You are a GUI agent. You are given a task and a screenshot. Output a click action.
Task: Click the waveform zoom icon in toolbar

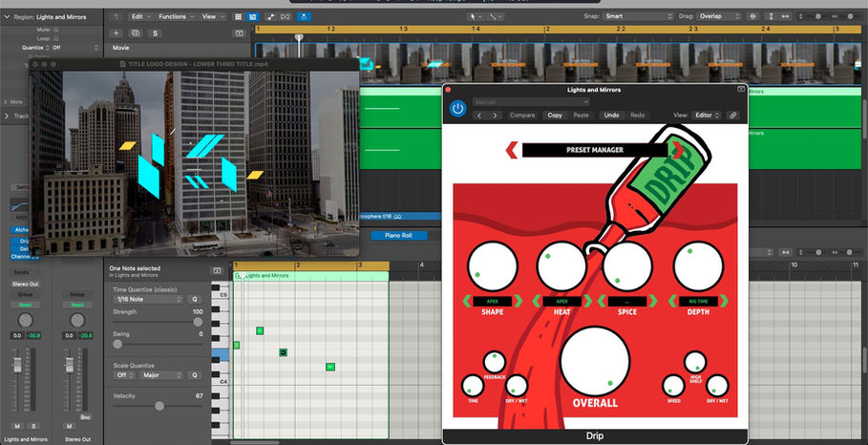pos(752,16)
